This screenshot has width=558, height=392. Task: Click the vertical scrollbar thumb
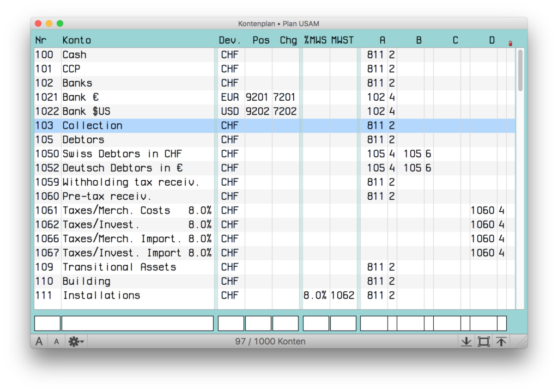click(x=520, y=70)
